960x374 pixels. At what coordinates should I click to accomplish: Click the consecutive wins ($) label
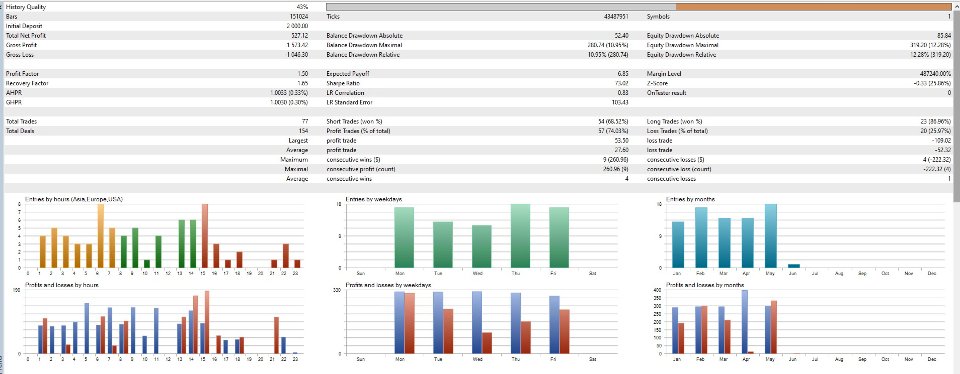[354, 160]
